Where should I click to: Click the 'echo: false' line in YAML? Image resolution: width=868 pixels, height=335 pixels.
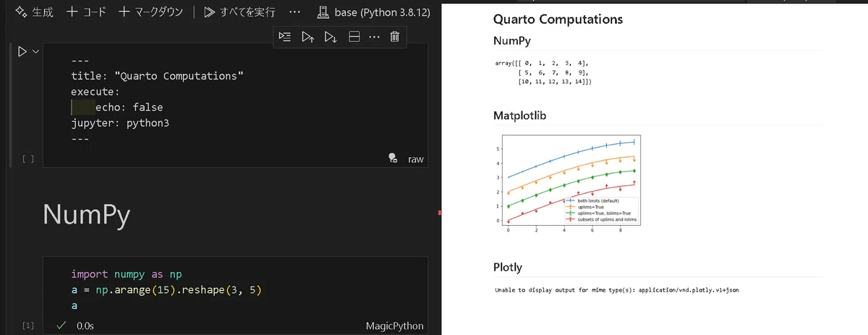[129, 107]
